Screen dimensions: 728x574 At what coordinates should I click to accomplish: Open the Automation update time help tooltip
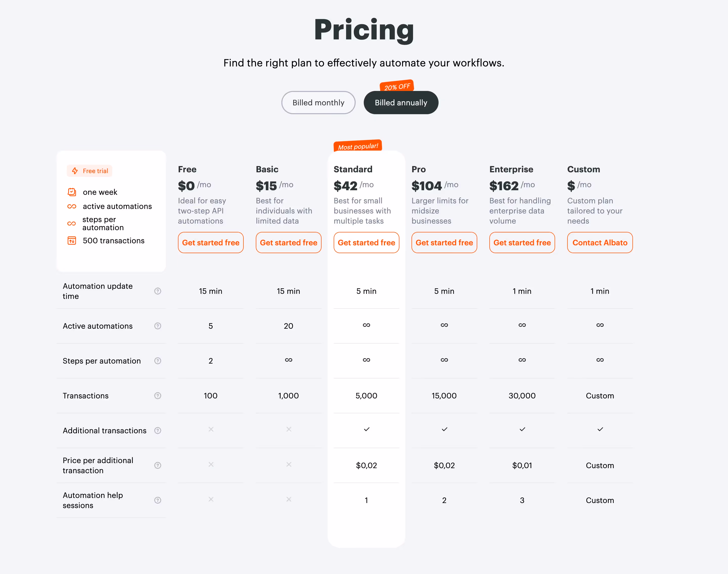pos(157,291)
